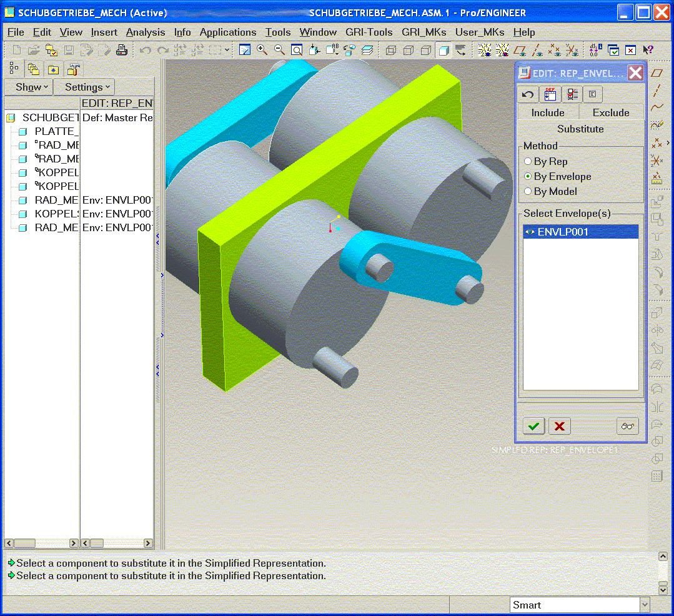Click the DEF table icon in the EDIT dialog

(x=550, y=94)
